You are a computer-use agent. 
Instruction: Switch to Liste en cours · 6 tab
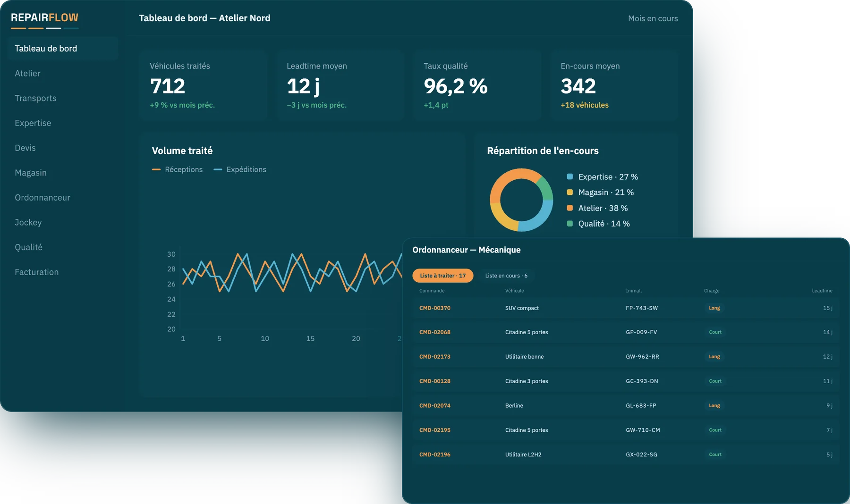506,276
